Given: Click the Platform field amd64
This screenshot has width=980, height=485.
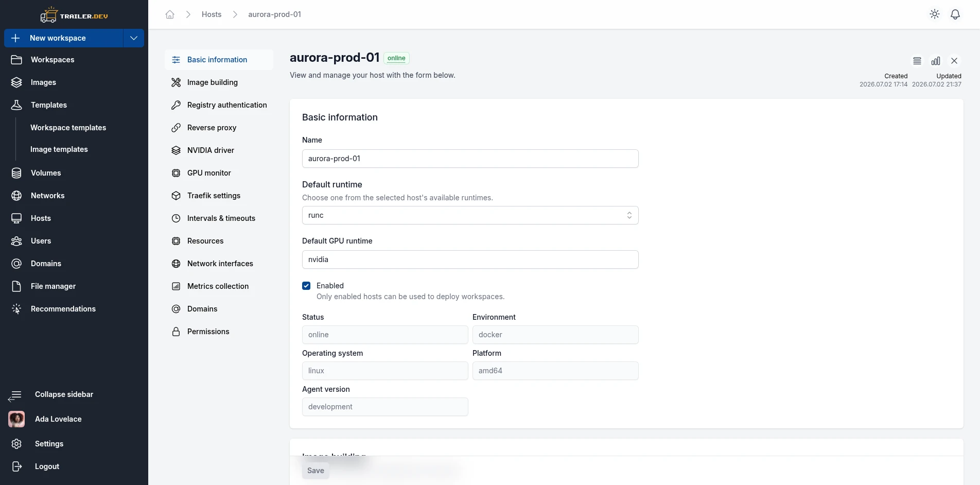Looking at the screenshot, I should (x=555, y=371).
